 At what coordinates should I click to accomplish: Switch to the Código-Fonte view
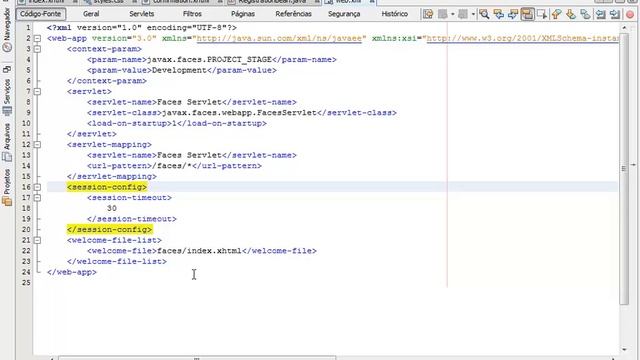tap(40, 14)
